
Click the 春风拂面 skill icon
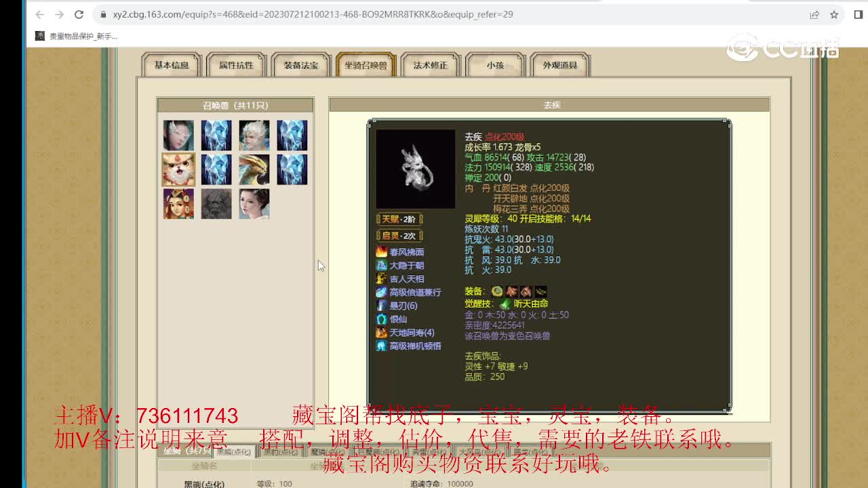point(381,251)
